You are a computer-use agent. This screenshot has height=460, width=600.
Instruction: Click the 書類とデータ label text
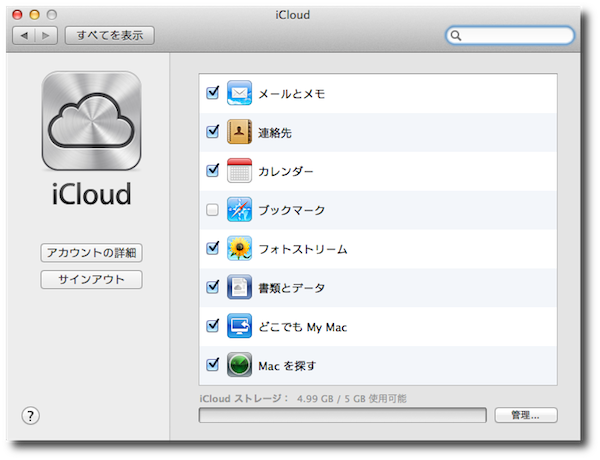pos(292,288)
